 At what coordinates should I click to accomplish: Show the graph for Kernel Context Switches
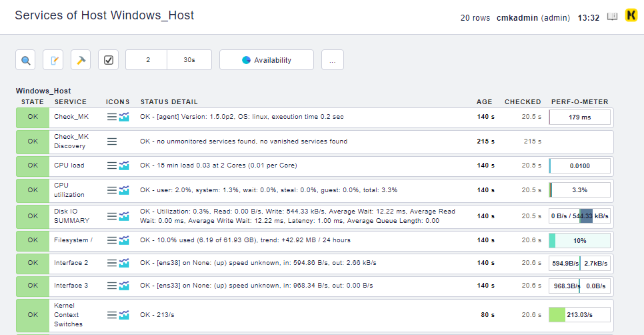coord(124,314)
